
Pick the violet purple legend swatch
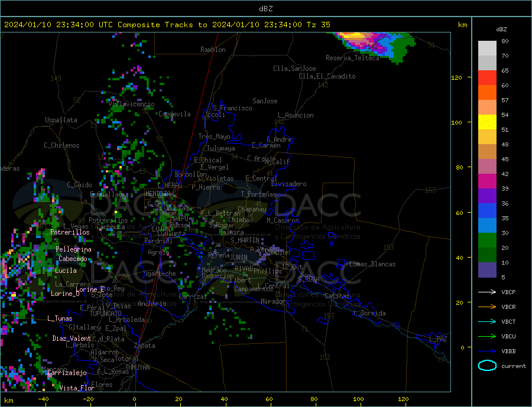tap(487, 196)
